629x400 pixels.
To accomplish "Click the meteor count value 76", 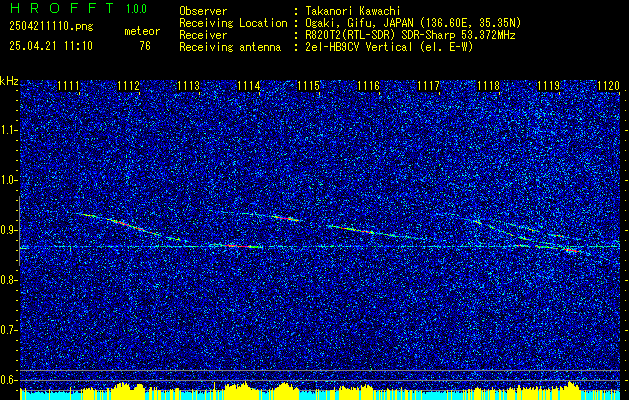I will (145, 46).
